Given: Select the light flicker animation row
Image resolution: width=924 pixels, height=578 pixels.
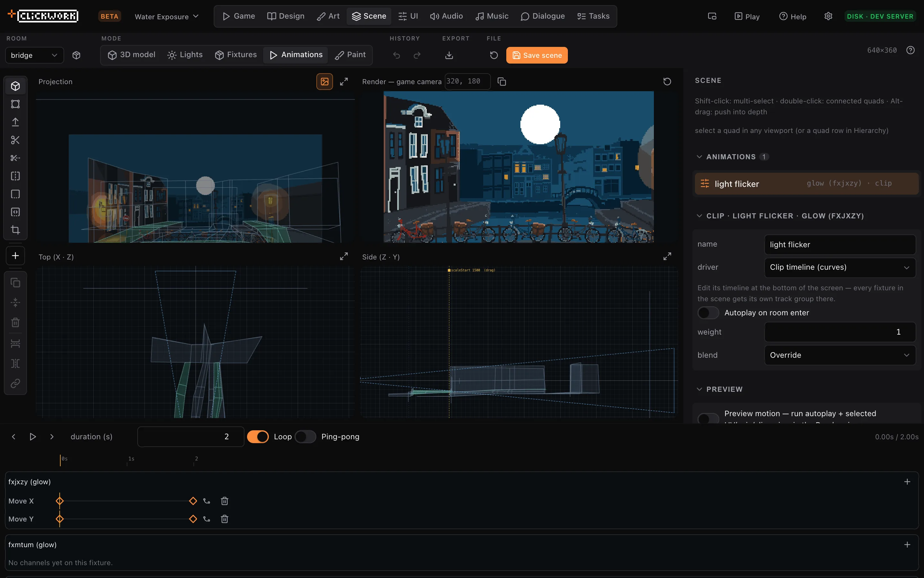Looking at the screenshot, I should (x=806, y=183).
